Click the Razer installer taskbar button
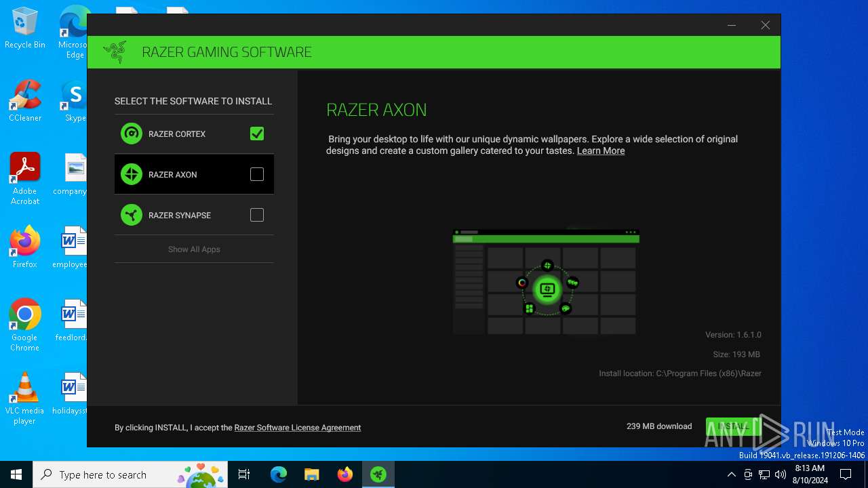Screen dimensions: 868x488 [x=378, y=474]
